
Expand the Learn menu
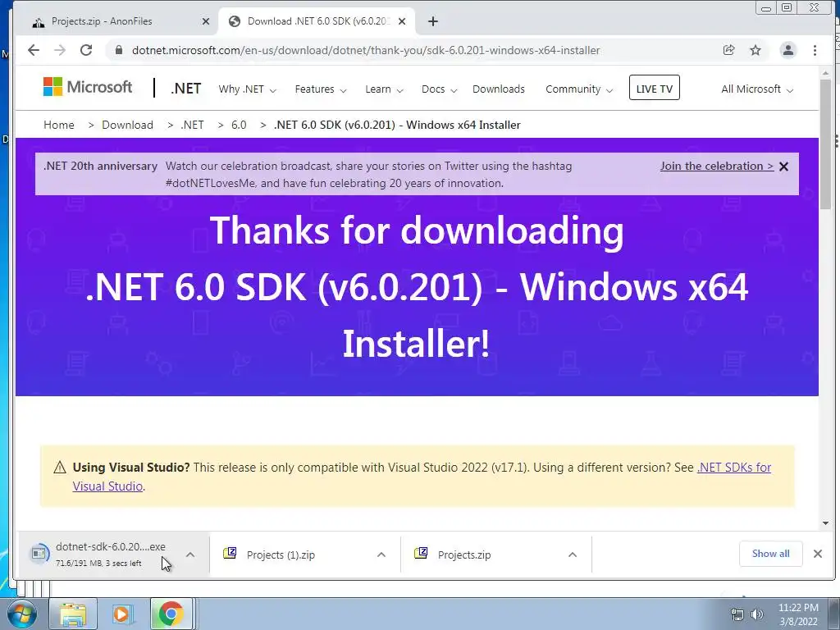coord(384,89)
